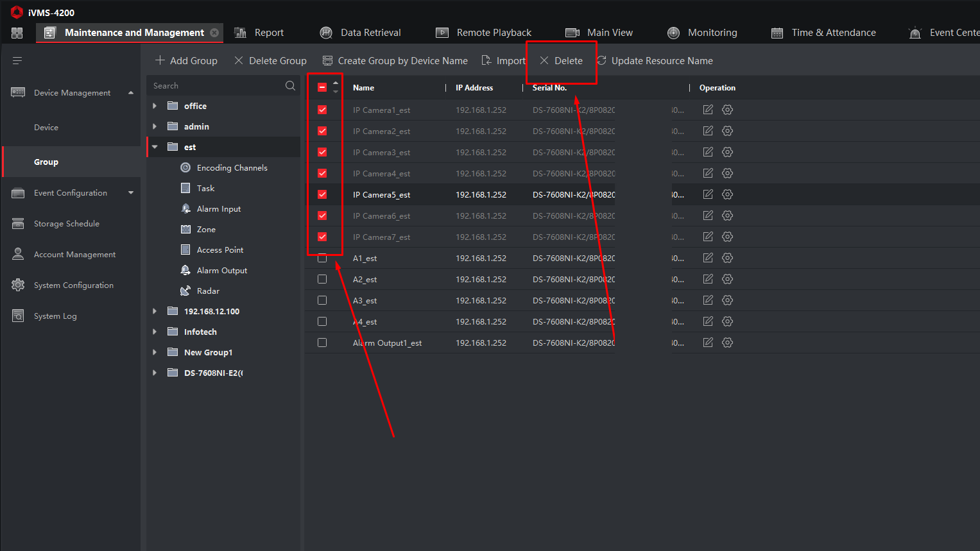
Task: Open settings gear for Alarm Output1_est
Action: 727,343
